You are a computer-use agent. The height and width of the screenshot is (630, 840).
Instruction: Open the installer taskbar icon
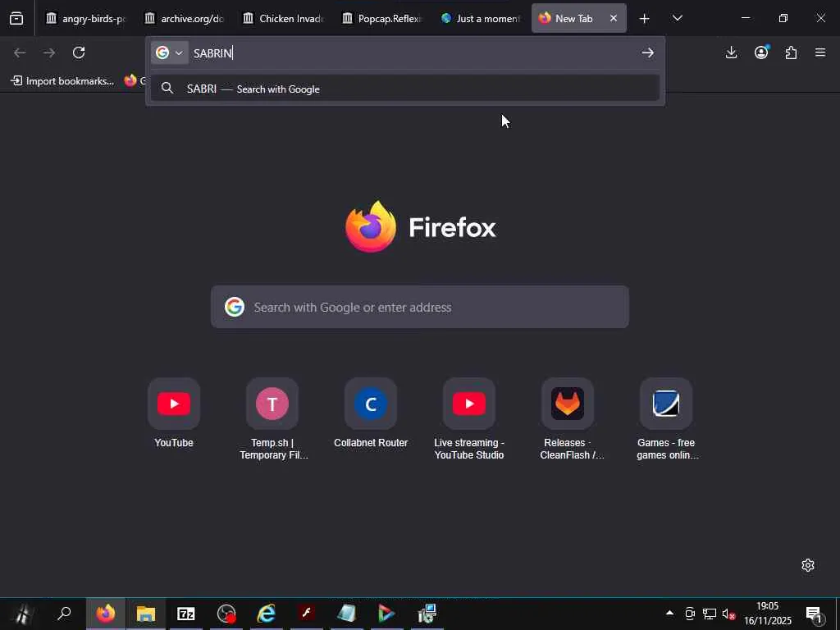[427, 614]
